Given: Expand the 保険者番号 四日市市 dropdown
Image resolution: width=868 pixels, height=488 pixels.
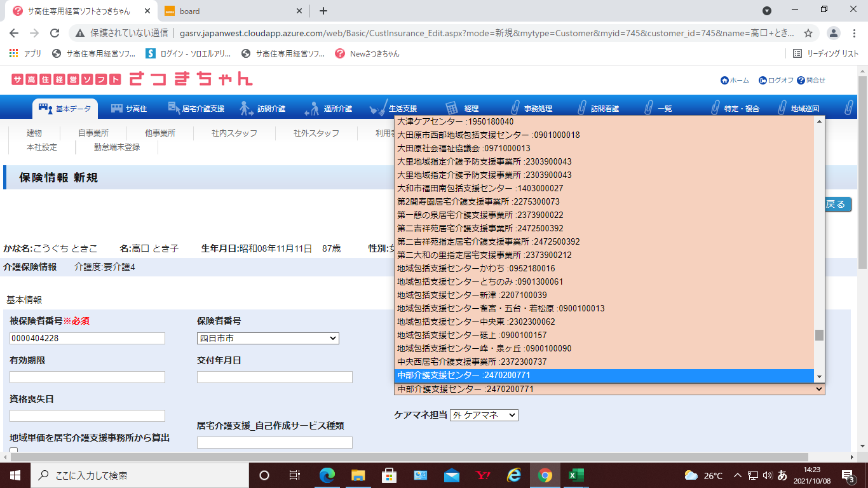Looking at the screenshot, I should (x=268, y=339).
